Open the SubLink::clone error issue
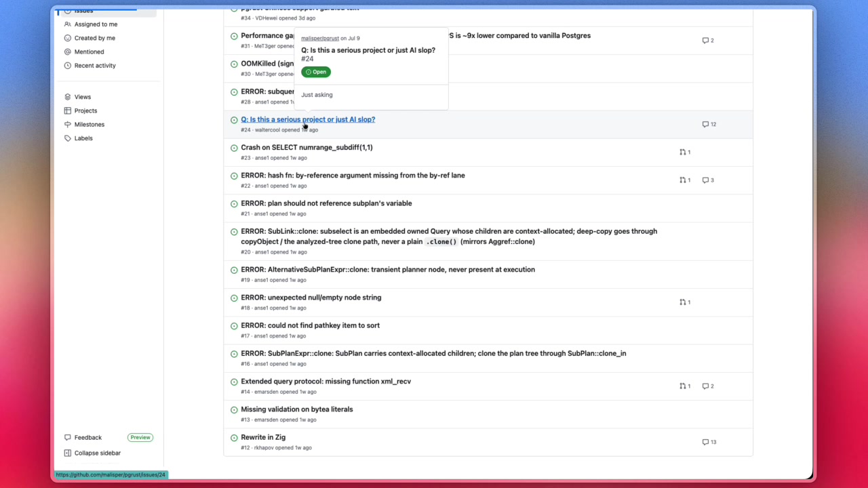Viewport: 868px width, 488px height. click(449, 237)
